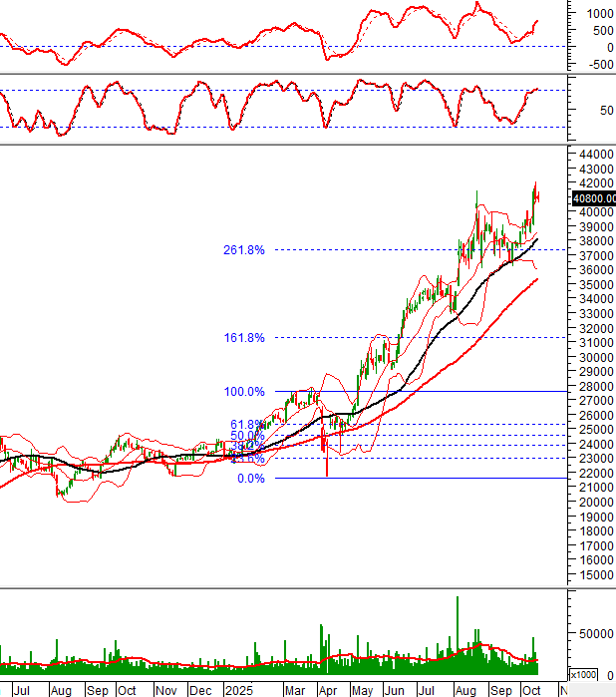Click the 28000 price axis value

(x=592, y=387)
